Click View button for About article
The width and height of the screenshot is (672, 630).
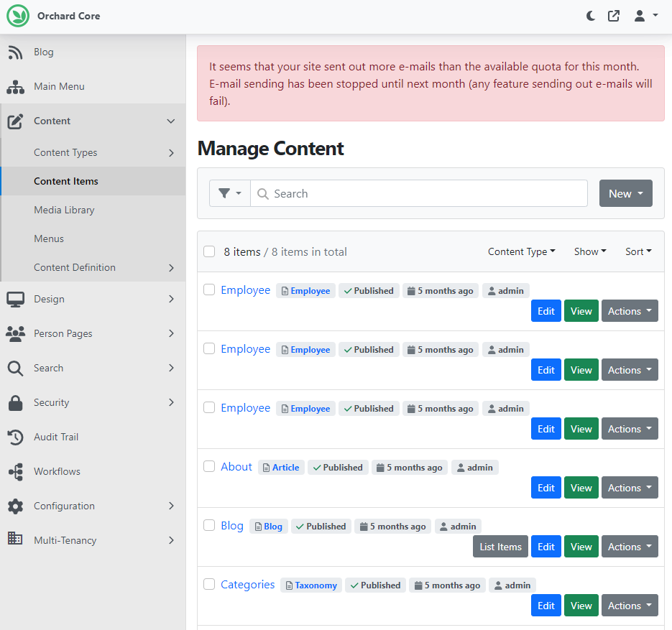pos(581,488)
